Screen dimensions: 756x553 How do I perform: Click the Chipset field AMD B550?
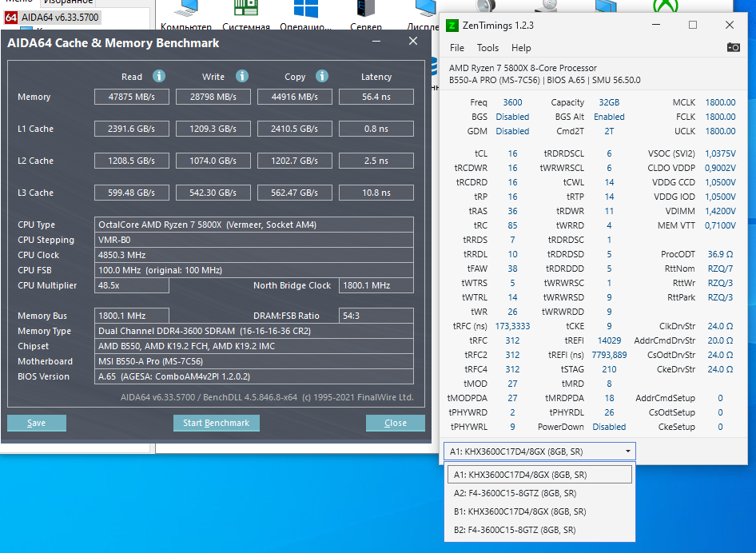pos(254,346)
